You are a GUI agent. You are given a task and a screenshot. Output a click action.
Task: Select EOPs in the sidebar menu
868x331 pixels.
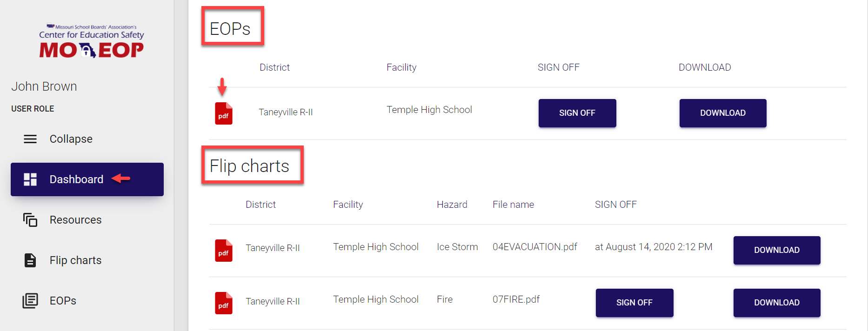coord(63,301)
